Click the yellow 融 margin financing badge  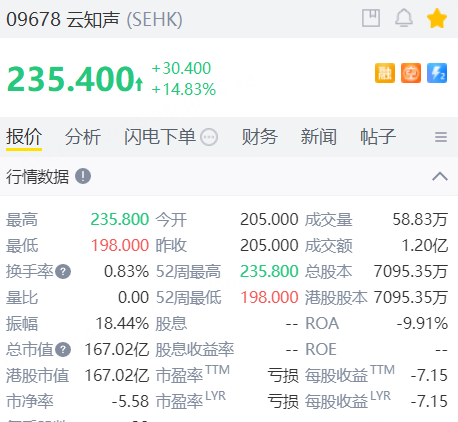[x=385, y=73]
